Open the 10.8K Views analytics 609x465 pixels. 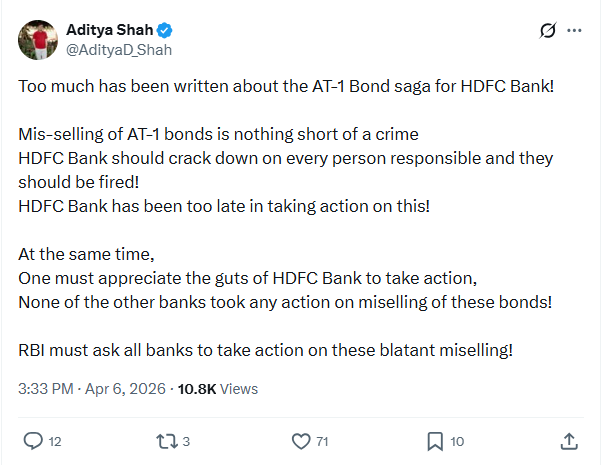click(218, 388)
